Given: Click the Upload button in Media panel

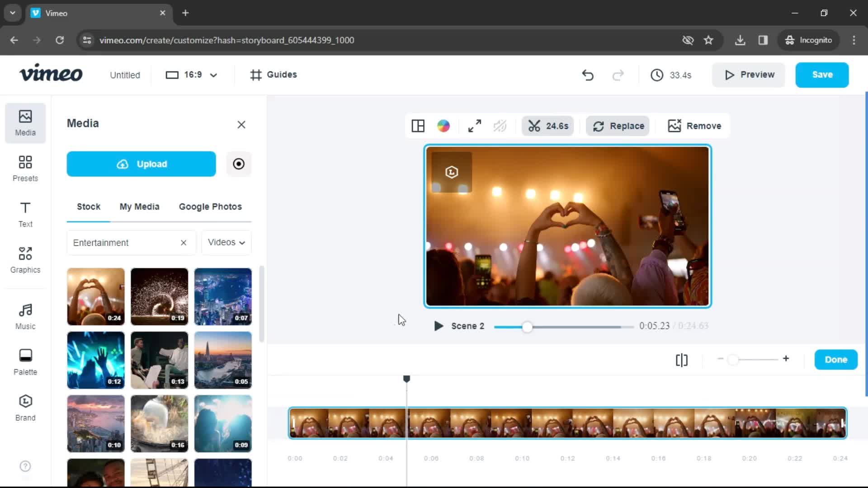Looking at the screenshot, I should 142,164.
